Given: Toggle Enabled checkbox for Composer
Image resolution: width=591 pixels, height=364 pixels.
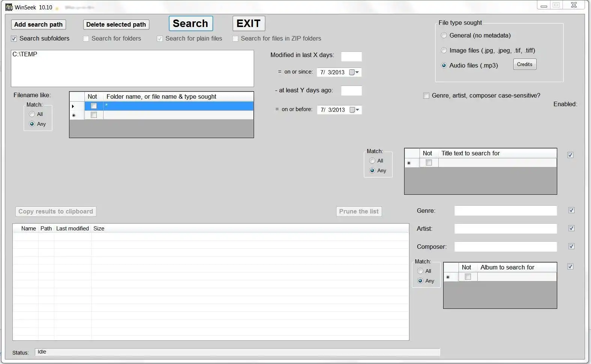Looking at the screenshot, I should click(571, 246).
